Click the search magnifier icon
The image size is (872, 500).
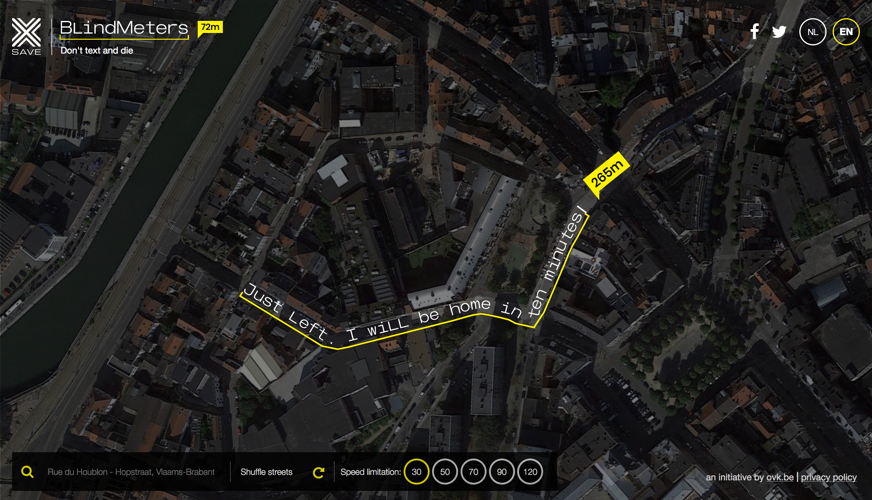coord(27,472)
